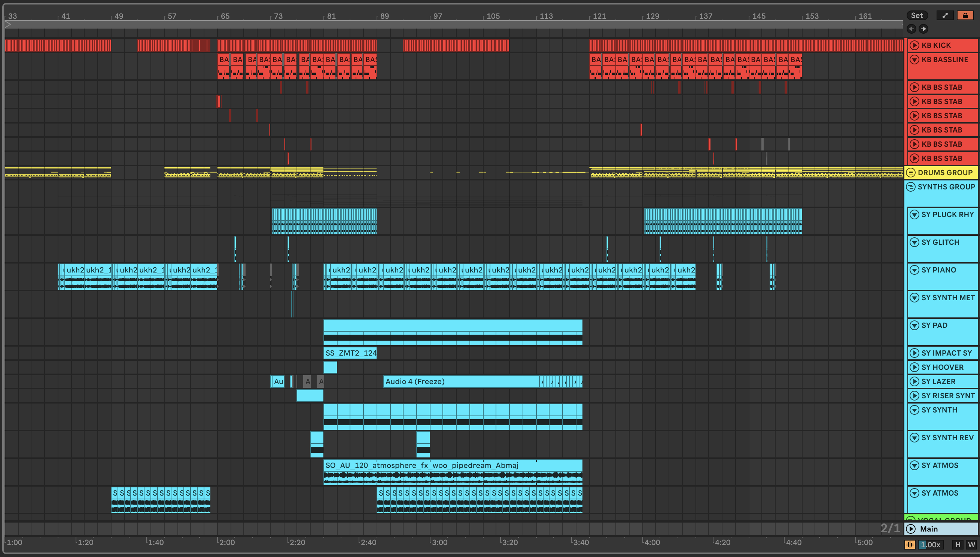Collapse the SYNTHS GROUP track
The width and height of the screenshot is (980, 557).
point(911,187)
